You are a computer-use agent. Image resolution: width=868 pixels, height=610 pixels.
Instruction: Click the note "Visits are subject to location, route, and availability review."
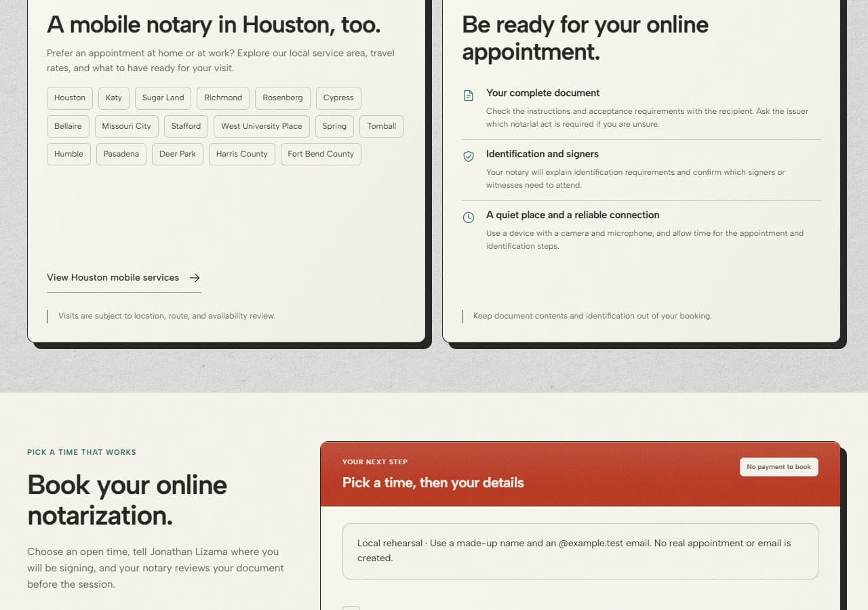click(x=167, y=316)
